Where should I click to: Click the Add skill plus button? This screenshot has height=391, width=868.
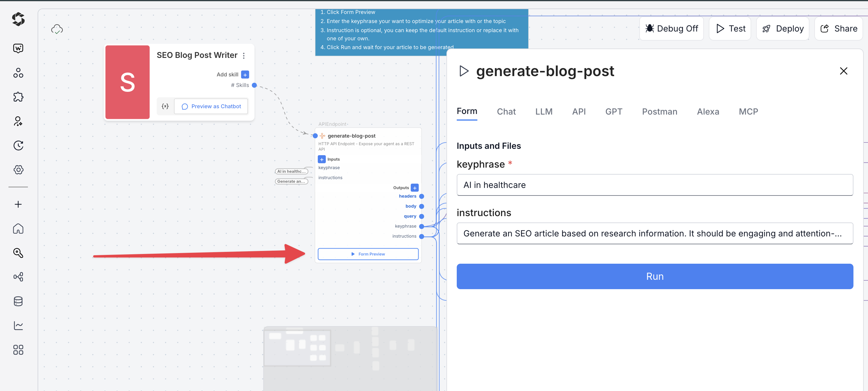pos(245,75)
